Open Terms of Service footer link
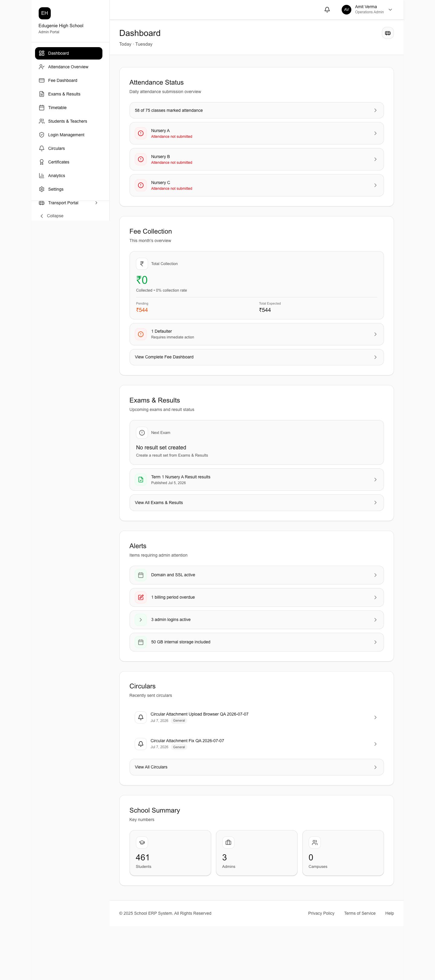The image size is (435, 980). pos(360,914)
